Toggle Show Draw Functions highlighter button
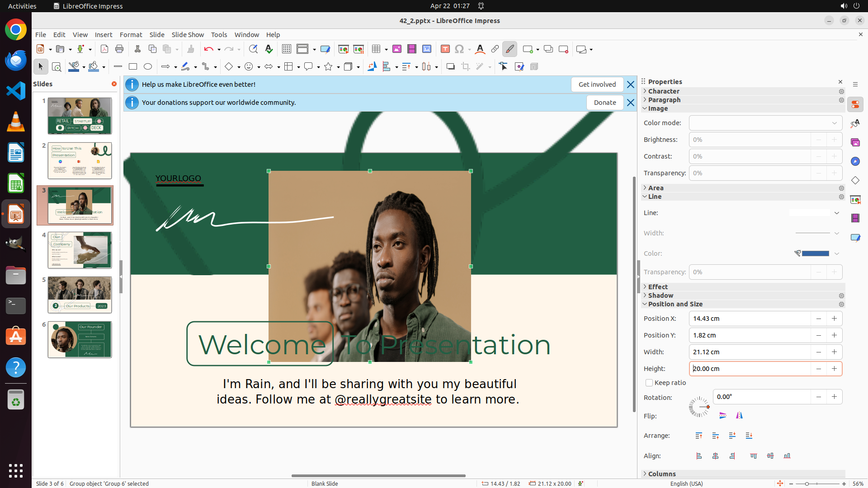 pyautogui.click(x=509, y=49)
